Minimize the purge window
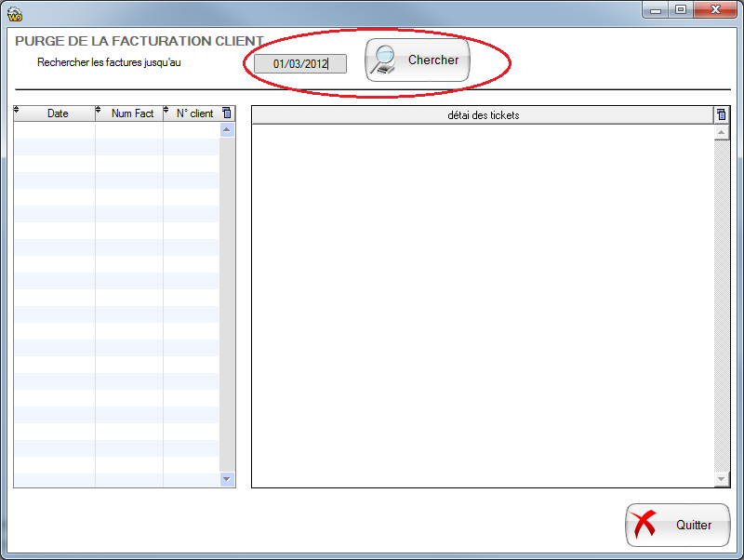Image resolution: width=744 pixels, height=560 pixels. (x=657, y=9)
